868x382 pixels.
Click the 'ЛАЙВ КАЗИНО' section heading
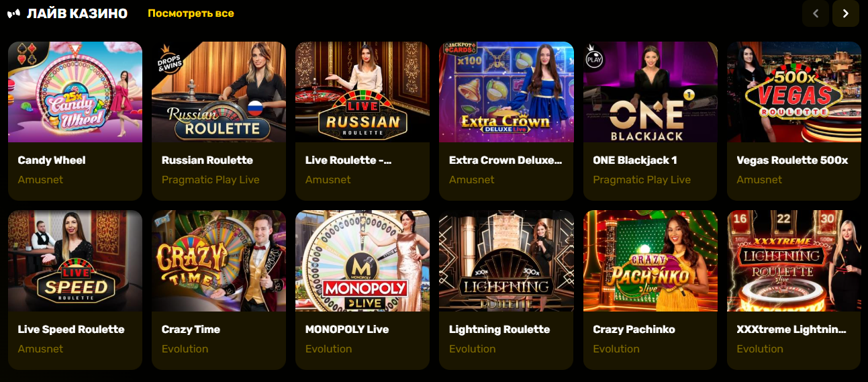[x=77, y=13]
